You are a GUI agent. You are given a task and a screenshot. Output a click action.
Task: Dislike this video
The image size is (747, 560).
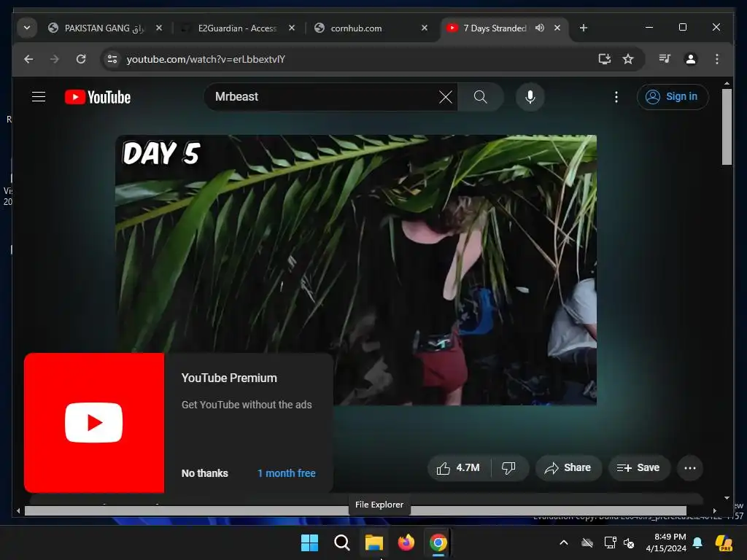tap(509, 468)
